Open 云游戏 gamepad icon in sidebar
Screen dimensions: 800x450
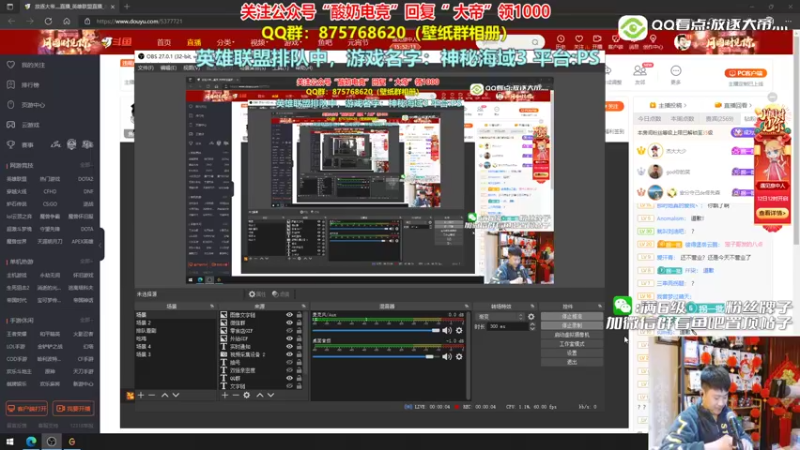tap(11, 124)
